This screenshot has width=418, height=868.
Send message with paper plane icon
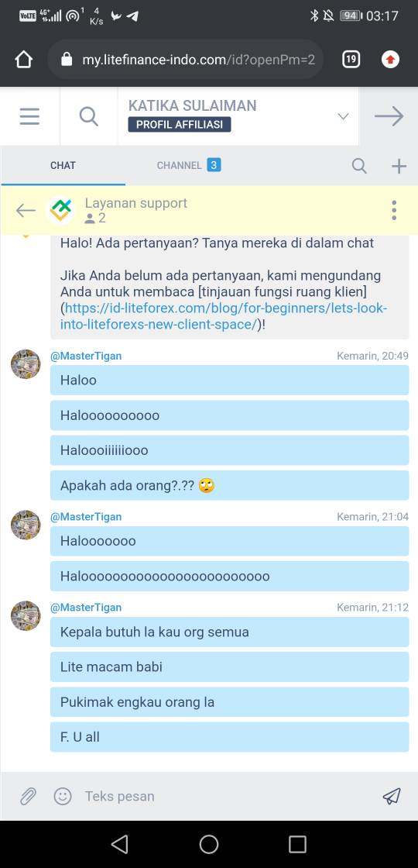[x=392, y=797]
